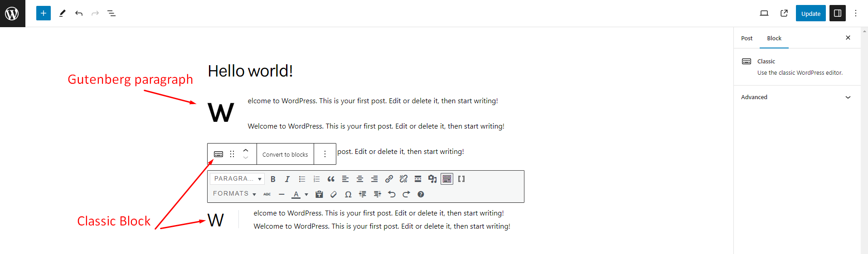The image size is (868, 254).
Task: Open the block inserter plus button
Action: [x=44, y=13]
